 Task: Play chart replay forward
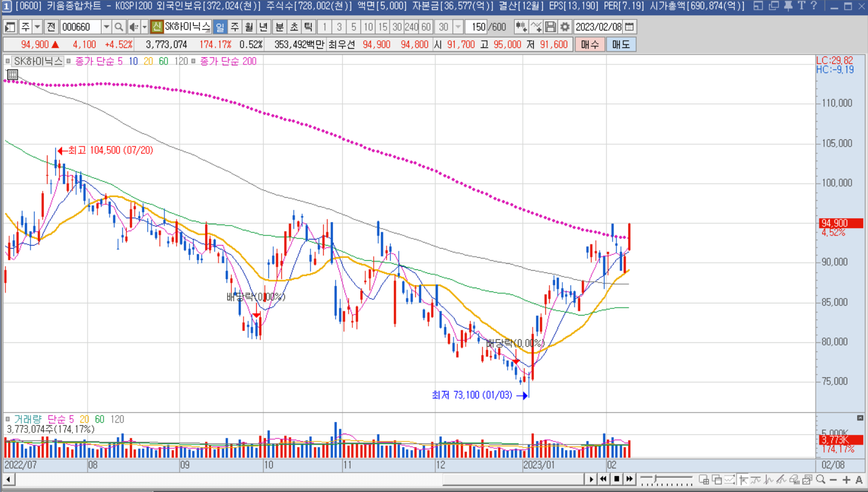(592, 479)
